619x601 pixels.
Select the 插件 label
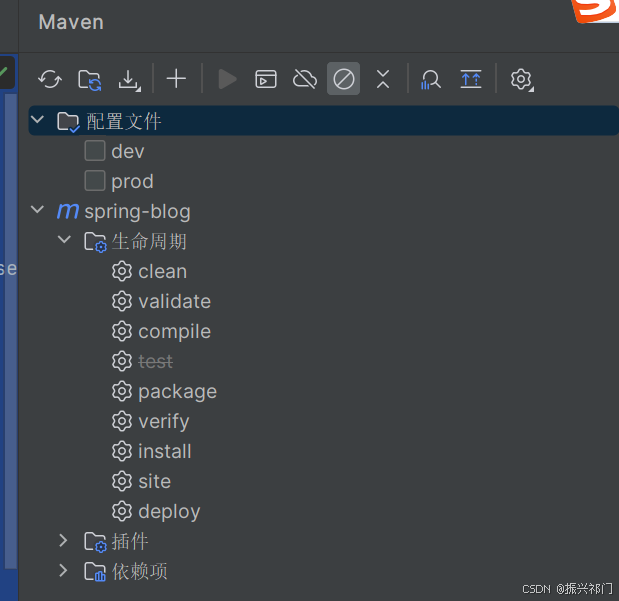click(x=130, y=542)
